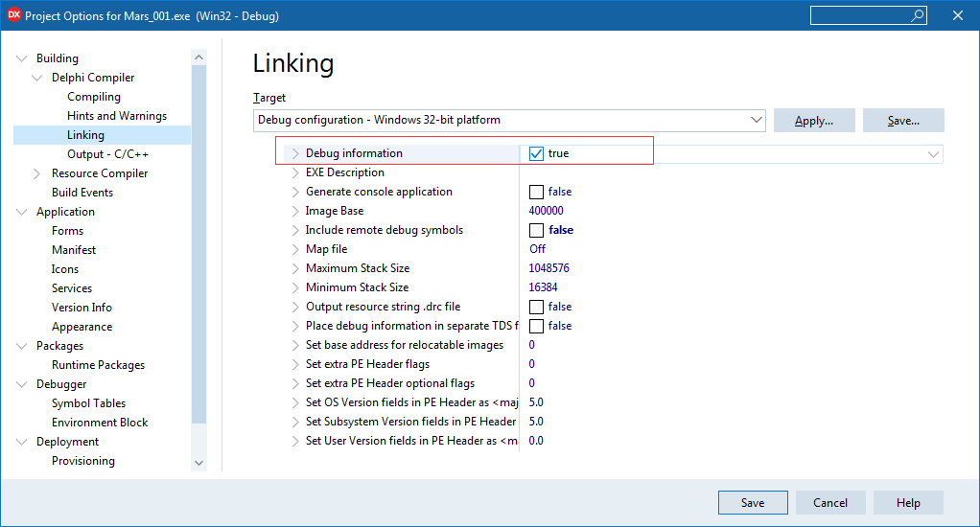This screenshot has width=980, height=527.
Task: Enable Generate console application checkbox
Action: coord(536,192)
